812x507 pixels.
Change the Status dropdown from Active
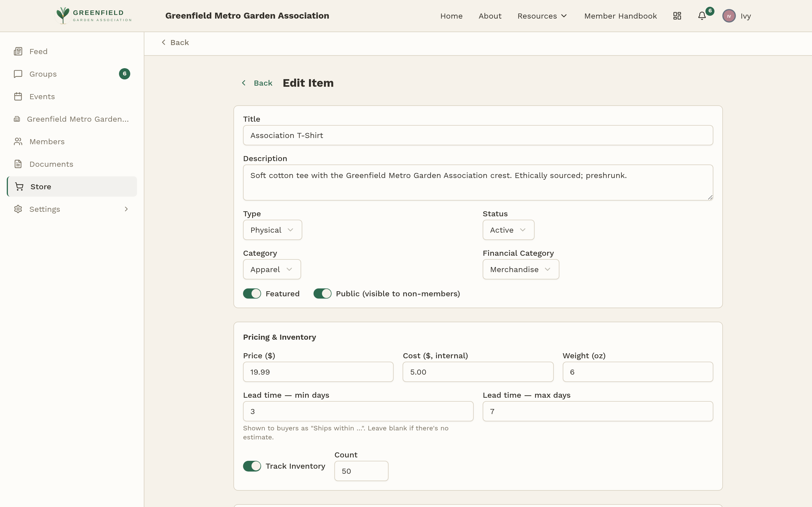pyautogui.click(x=508, y=230)
